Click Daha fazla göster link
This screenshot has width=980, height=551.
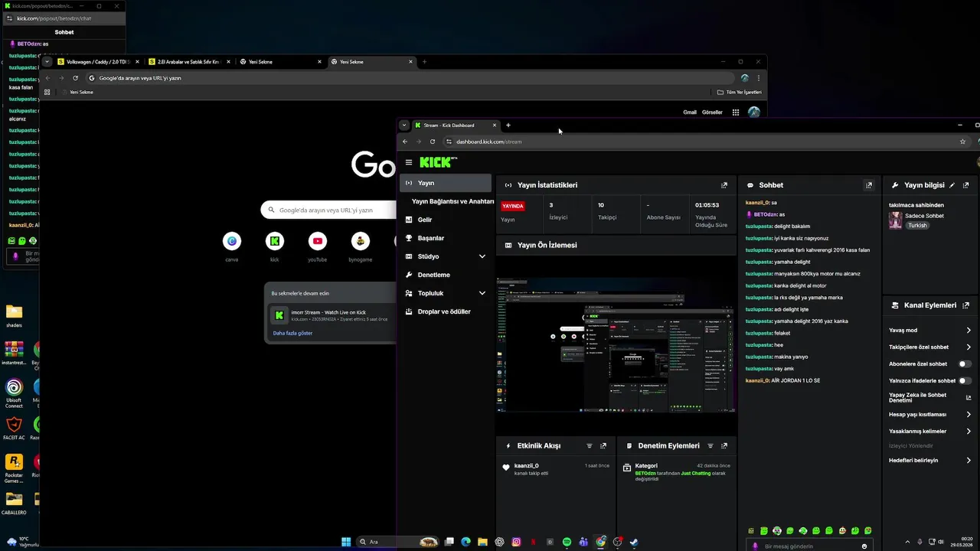click(x=292, y=333)
